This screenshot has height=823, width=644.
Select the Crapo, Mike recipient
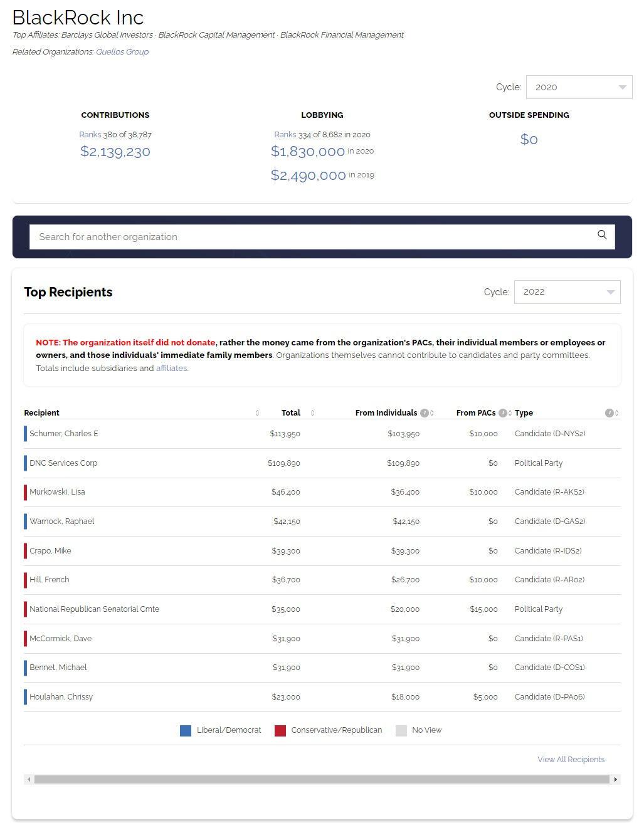pos(50,551)
